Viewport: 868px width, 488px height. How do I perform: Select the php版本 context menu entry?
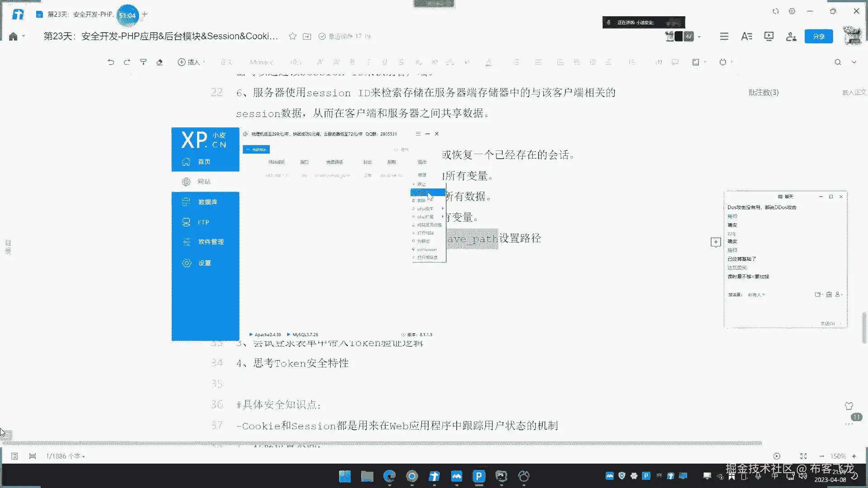425,209
